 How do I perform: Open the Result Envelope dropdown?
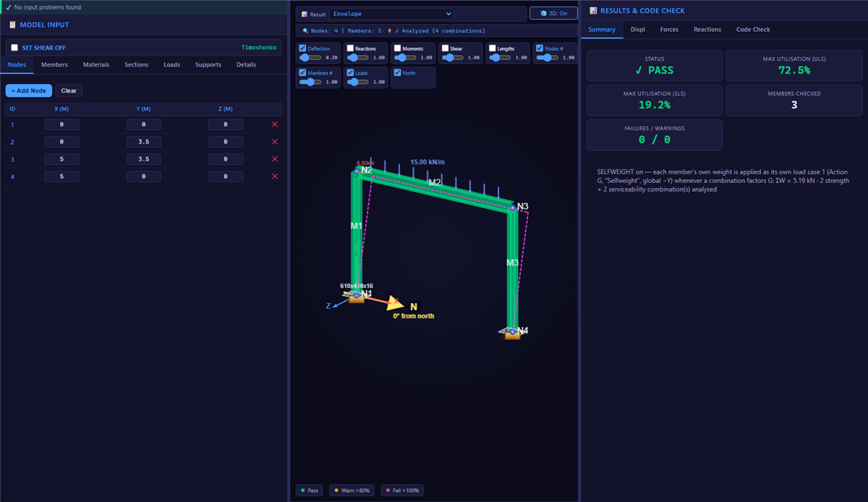[391, 14]
